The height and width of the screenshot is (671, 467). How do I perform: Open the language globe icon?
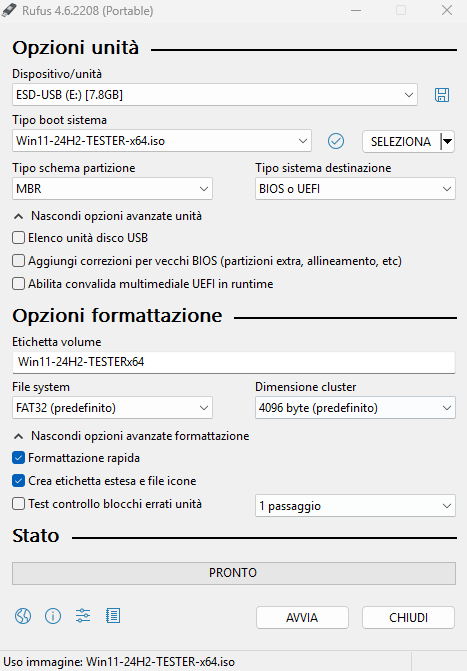click(x=23, y=616)
